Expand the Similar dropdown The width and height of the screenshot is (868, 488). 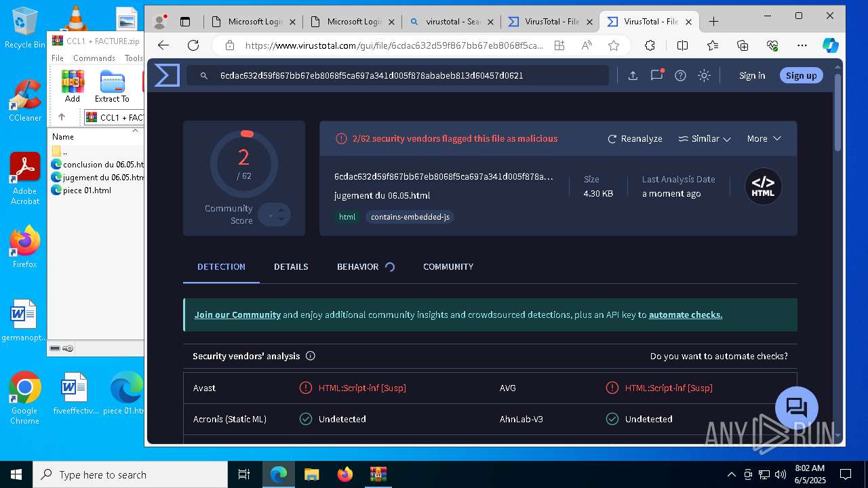pyautogui.click(x=705, y=138)
